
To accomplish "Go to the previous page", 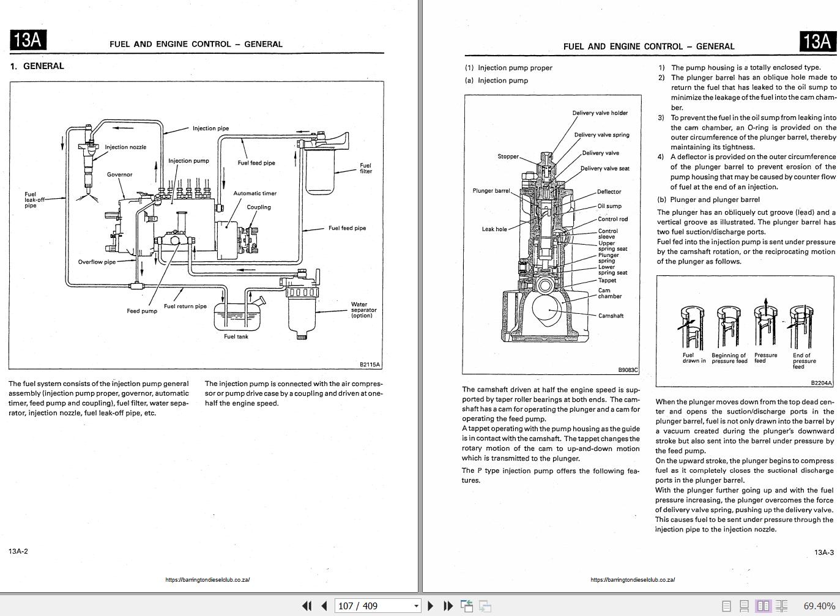I will pyautogui.click(x=323, y=606).
